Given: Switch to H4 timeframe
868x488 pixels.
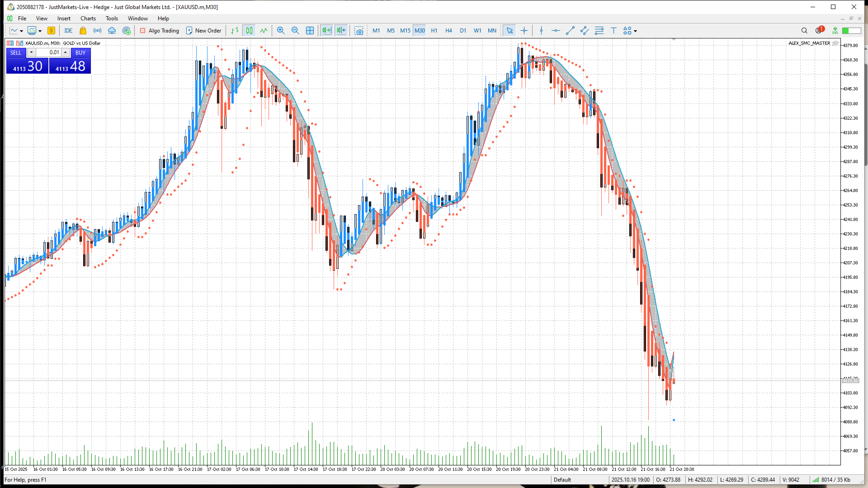Looking at the screenshot, I should tap(448, 31).
